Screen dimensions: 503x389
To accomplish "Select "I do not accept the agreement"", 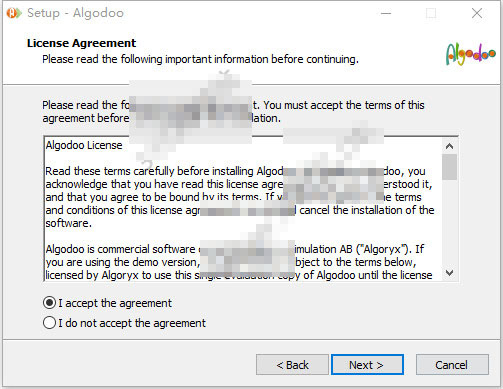I will tap(49, 323).
